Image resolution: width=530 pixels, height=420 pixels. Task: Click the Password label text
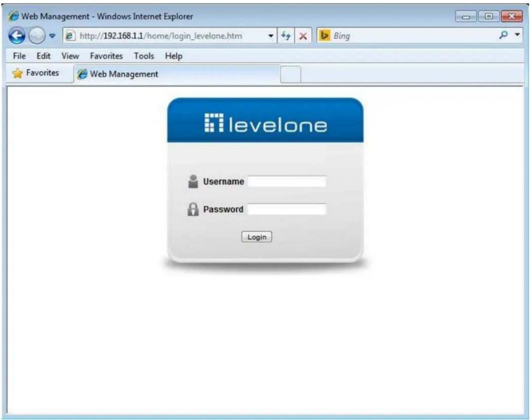click(x=223, y=210)
